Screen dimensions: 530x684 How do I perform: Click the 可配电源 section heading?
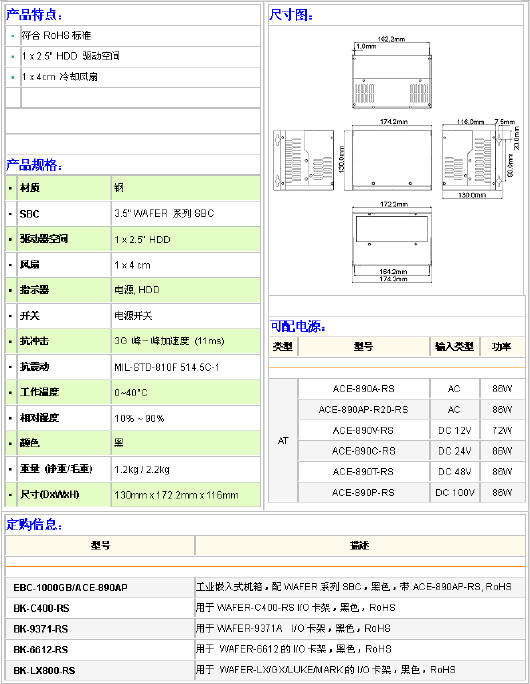pos(298,326)
